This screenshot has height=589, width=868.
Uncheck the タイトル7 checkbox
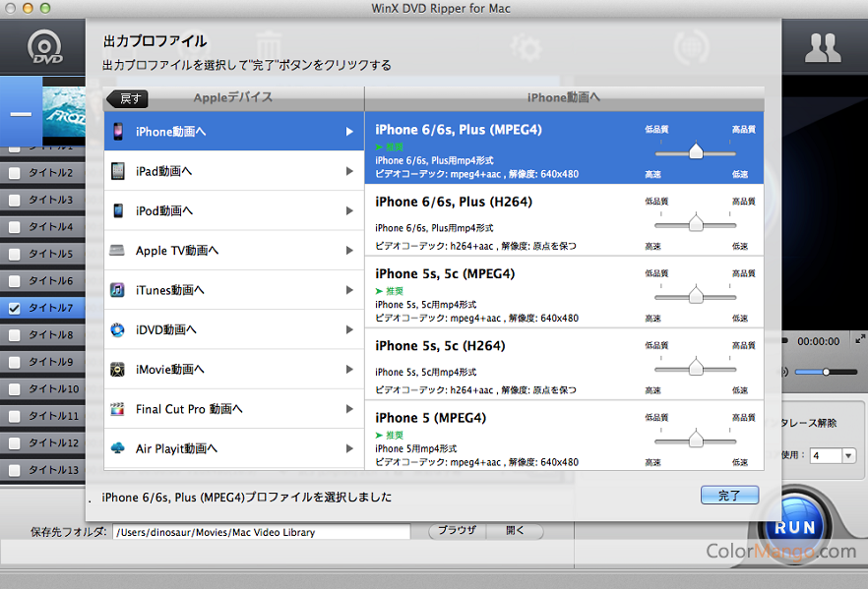tap(15, 308)
